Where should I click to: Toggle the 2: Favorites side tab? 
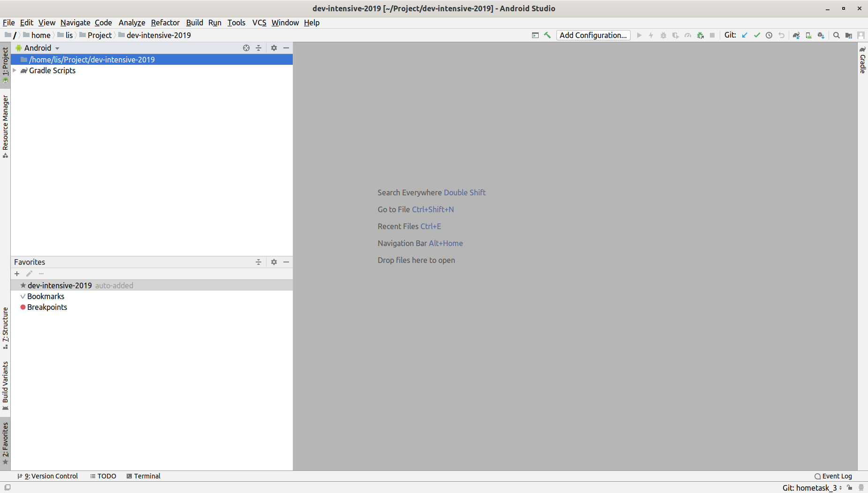pyautogui.click(x=5, y=443)
